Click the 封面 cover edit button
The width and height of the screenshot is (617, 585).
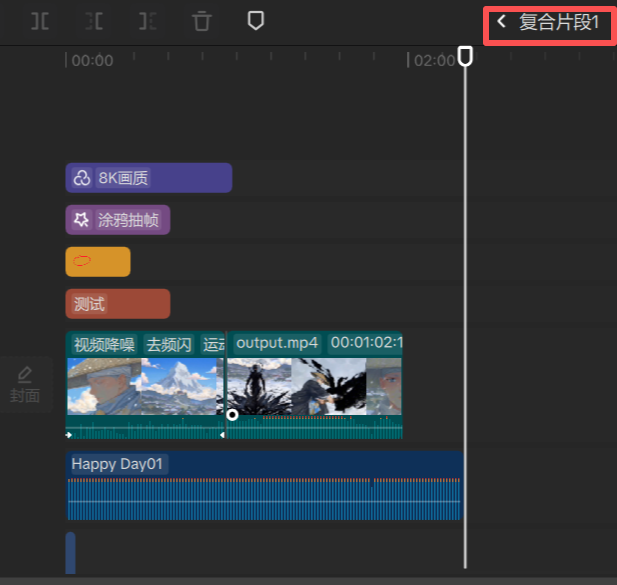tap(25, 384)
